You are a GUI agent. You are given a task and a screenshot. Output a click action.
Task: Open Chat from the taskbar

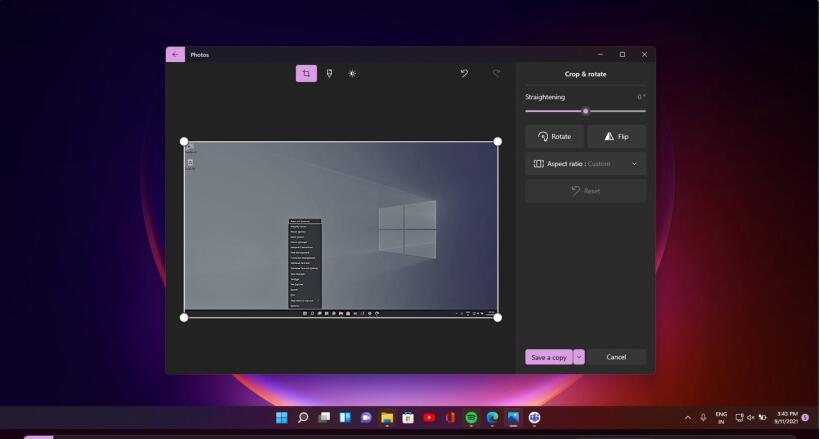coord(366,418)
